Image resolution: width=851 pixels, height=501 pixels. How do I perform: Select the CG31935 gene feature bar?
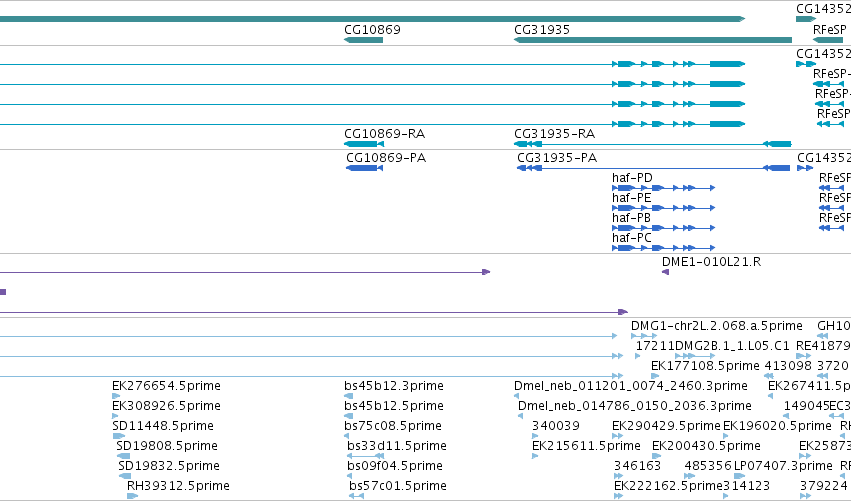click(653, 40)
